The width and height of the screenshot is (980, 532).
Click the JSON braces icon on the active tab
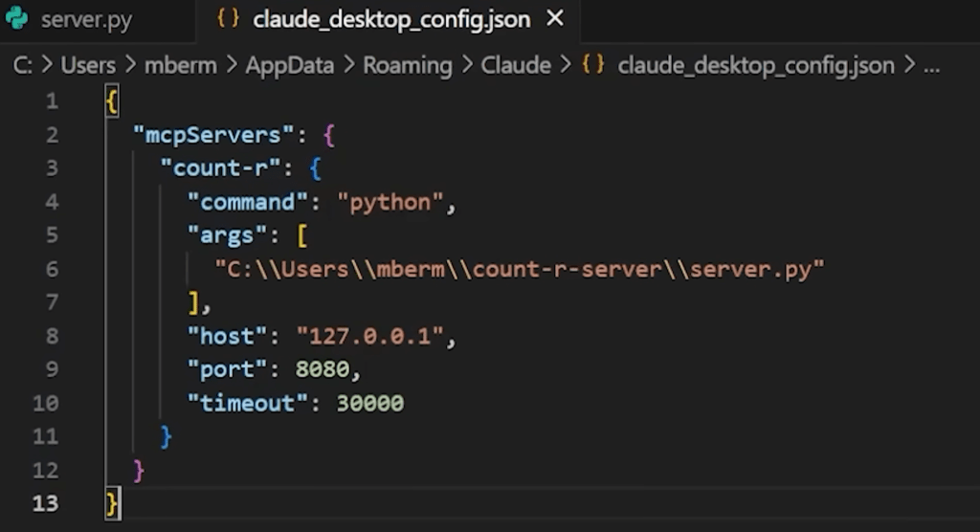coord(227,19)
